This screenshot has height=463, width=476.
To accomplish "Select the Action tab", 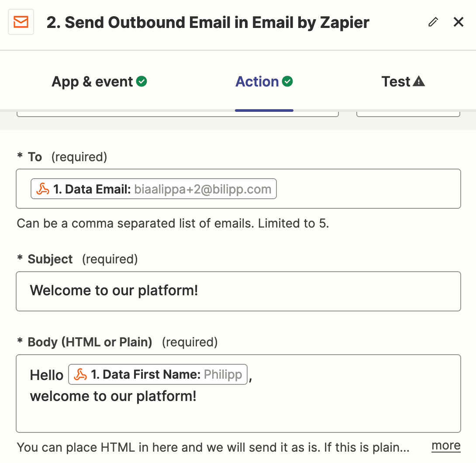I will click(257, 82).
